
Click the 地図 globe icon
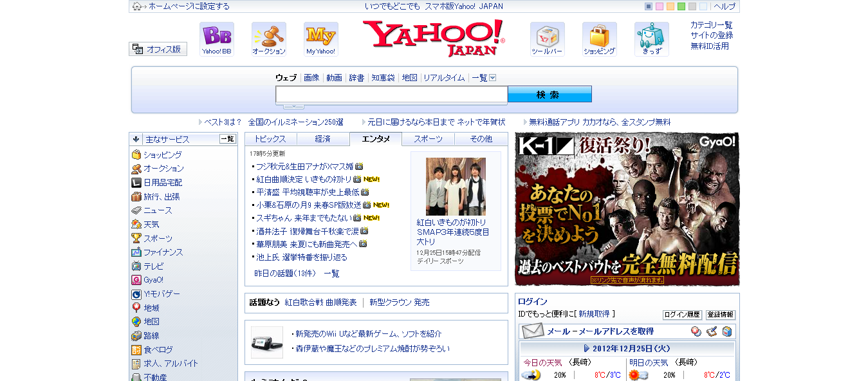[x=136, y=322]
